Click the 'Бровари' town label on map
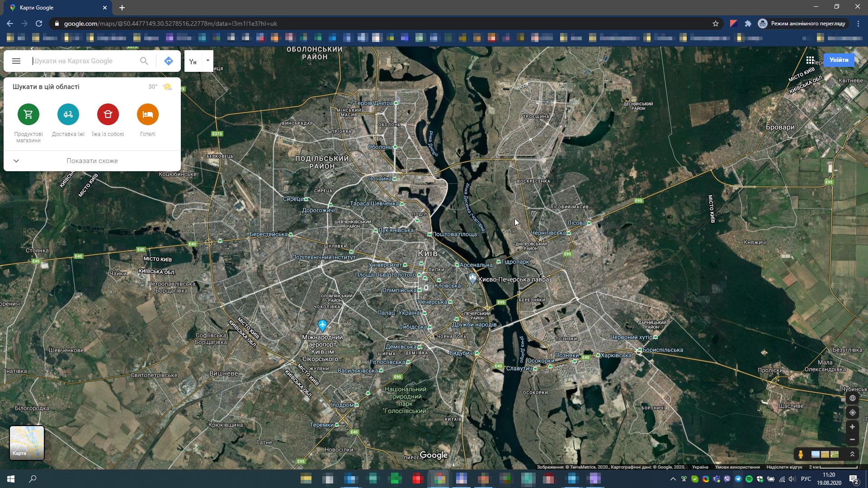 pos(780,127)
